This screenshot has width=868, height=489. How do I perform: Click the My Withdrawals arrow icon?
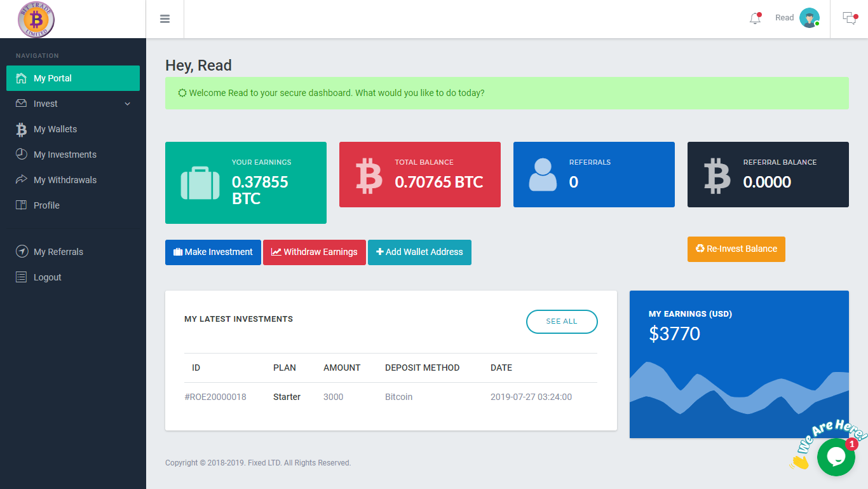point(22,180)
